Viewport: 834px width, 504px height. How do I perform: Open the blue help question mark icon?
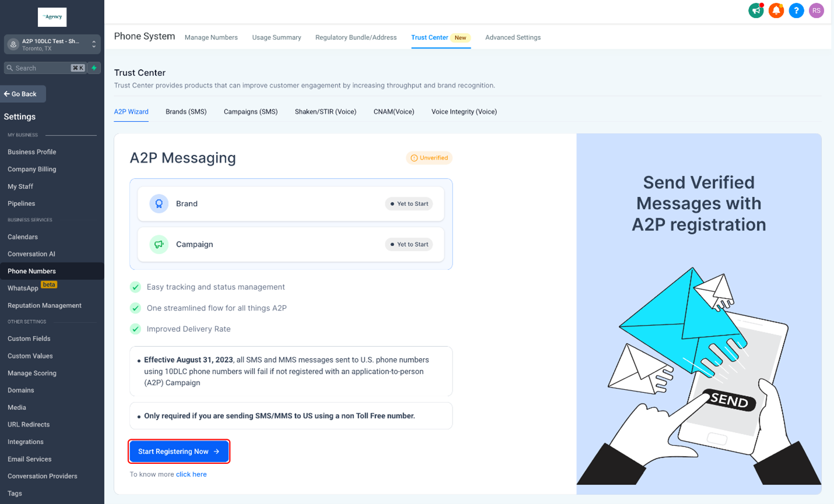[x=796, y=10]
